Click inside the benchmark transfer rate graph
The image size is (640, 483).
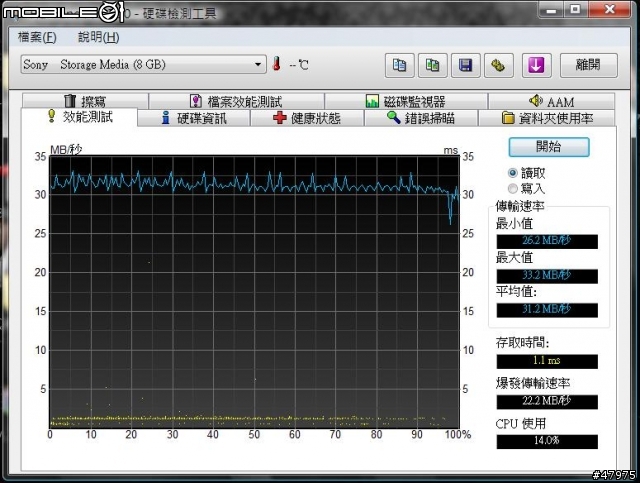click(x=254, y=292)
